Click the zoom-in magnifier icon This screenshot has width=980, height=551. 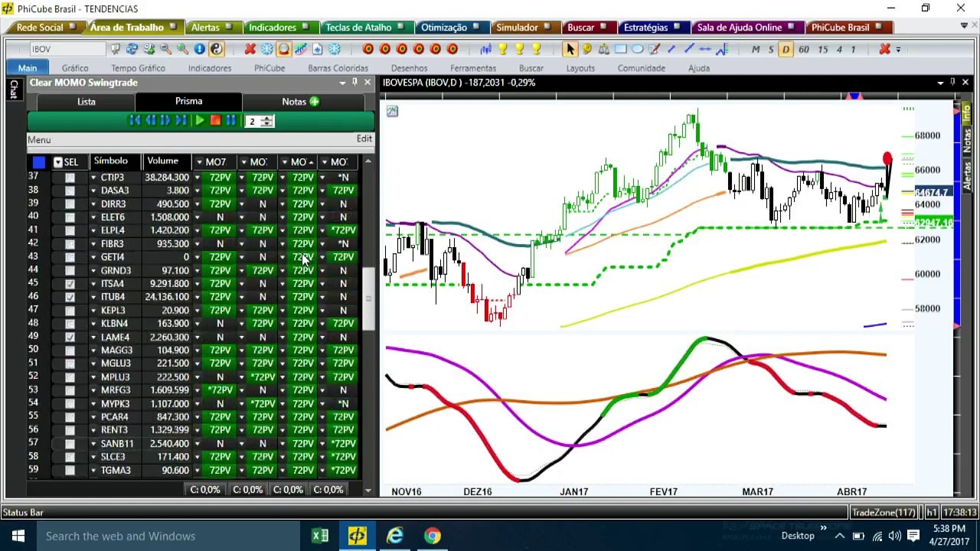coord(183,49)
